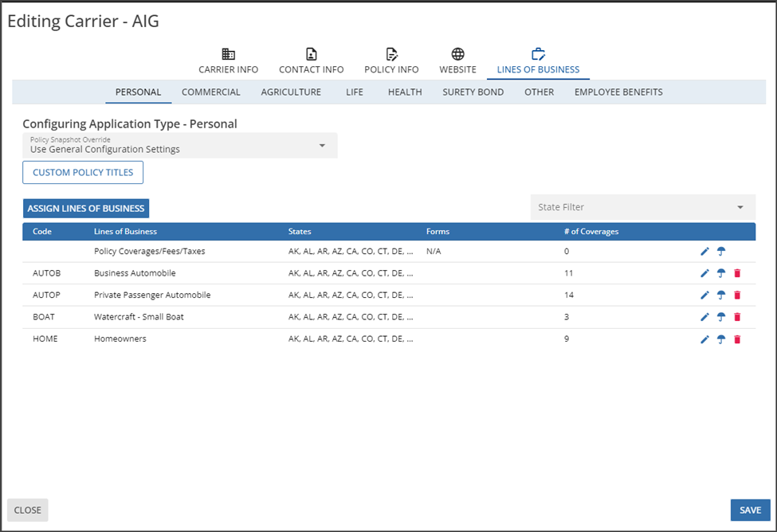Switch to the COMMERCIAL sub-tab
Image resolution: width=777 pixels, height=532 pixels.
tap(210, 92)
